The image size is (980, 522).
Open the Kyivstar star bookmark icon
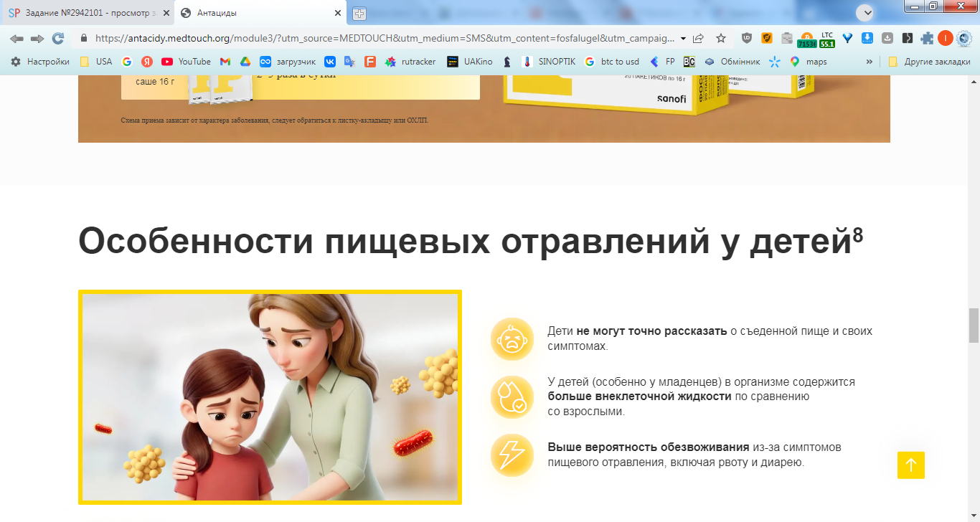(775, 62)
